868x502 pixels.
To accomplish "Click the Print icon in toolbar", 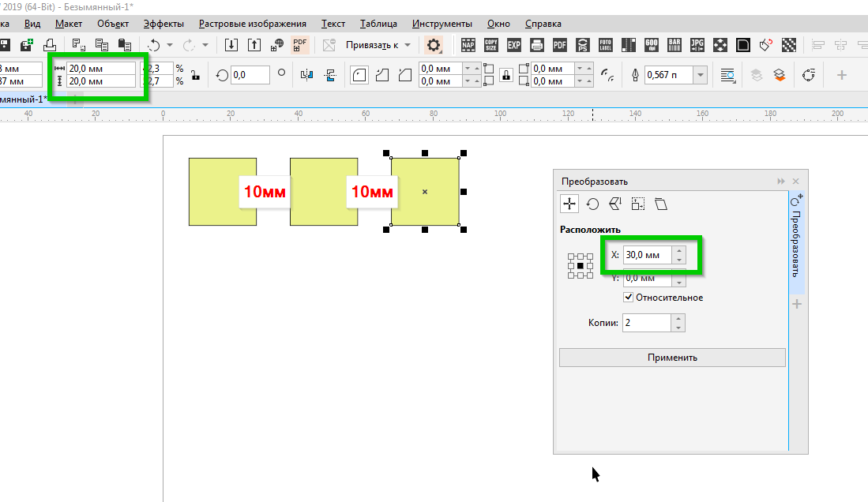I will point(49,45).
